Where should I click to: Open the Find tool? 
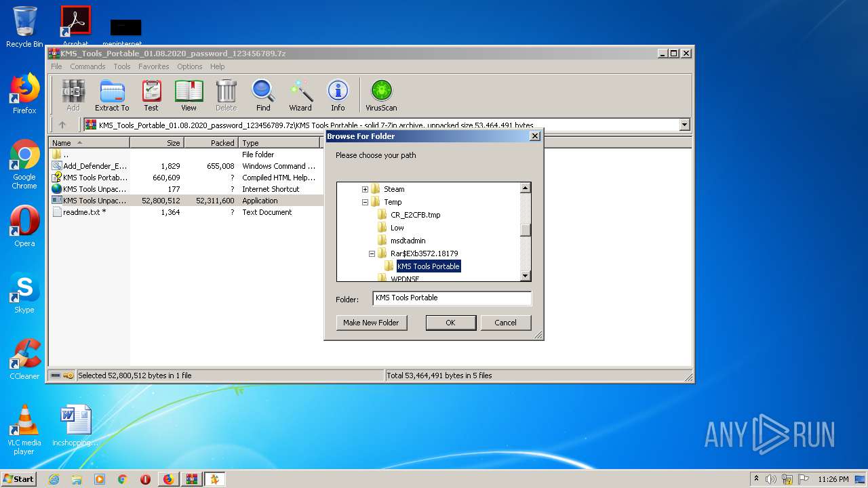(x=263, y=96)
